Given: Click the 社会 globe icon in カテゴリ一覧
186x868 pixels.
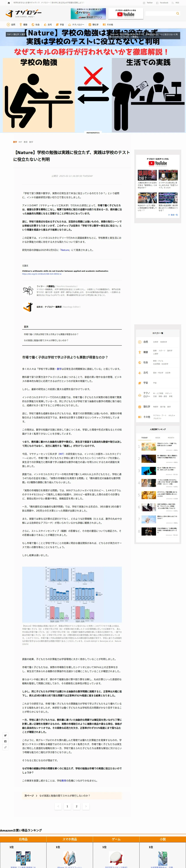Looking at the screenshot, I should pos(140,363).
